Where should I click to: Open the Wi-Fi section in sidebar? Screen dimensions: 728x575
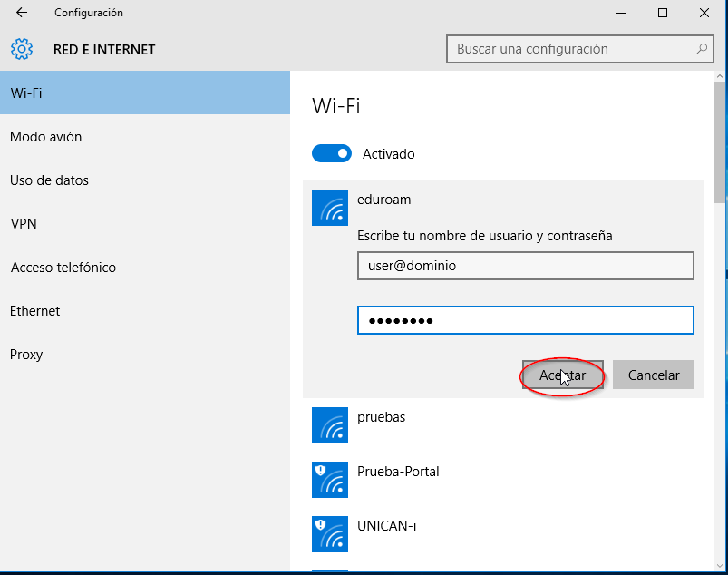pyautogui.click(x=145, y=93)
